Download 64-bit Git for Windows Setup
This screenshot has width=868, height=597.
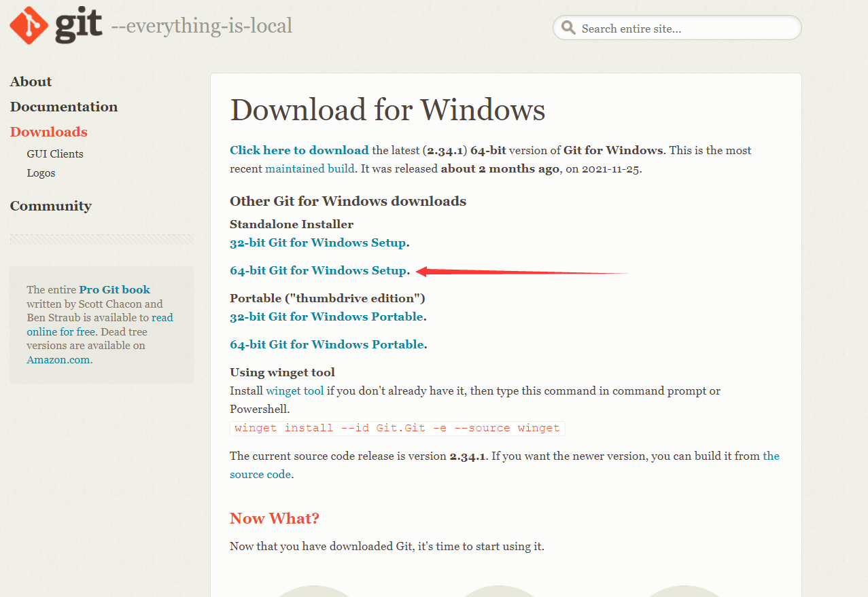coord(318,270)
